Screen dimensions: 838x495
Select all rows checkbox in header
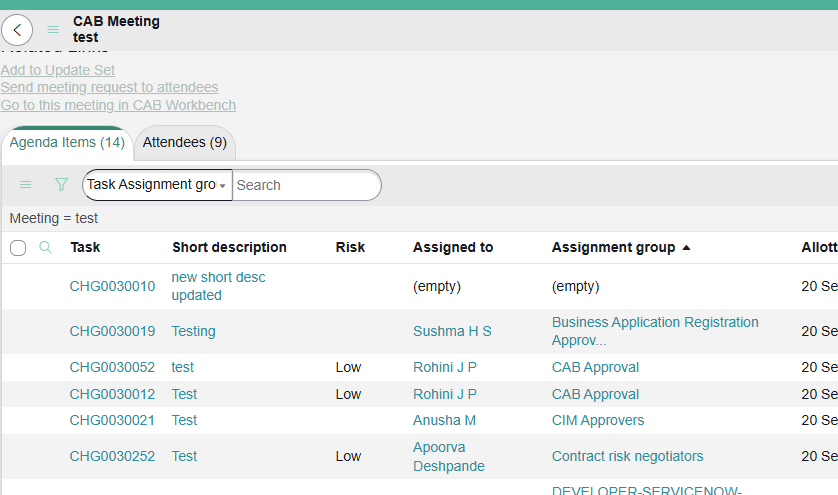click(x=18, y=248)
